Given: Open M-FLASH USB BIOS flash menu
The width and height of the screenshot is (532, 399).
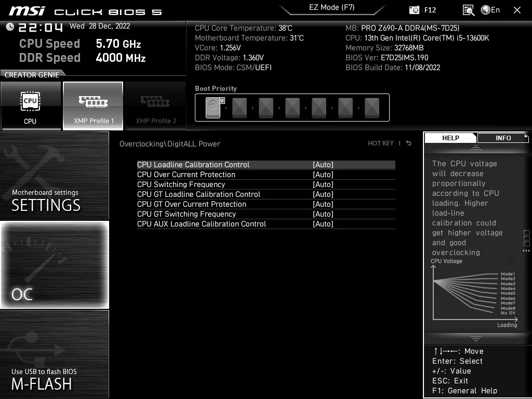Looking at the screenshot, I should tap(54, 354).
